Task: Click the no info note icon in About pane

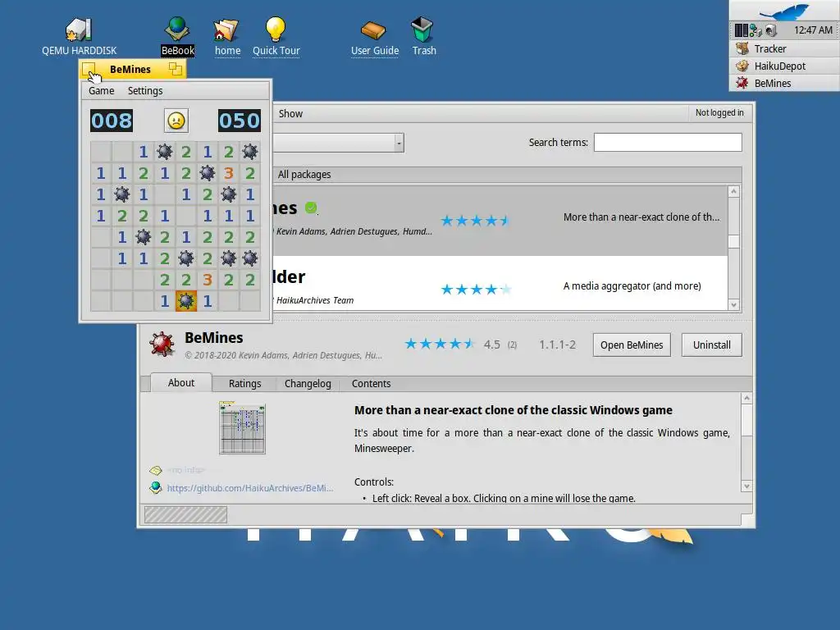Action: click(155, 470)
